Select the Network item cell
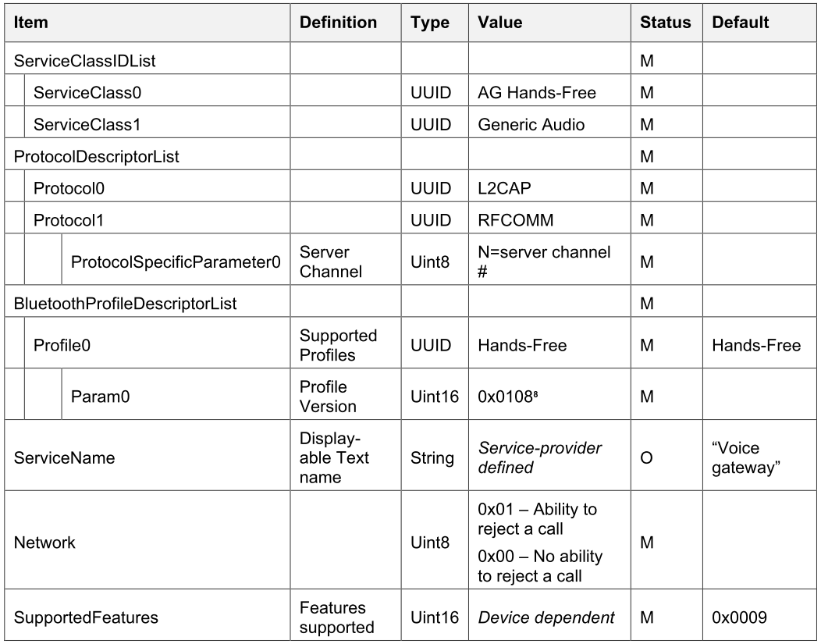 (44, 543)
